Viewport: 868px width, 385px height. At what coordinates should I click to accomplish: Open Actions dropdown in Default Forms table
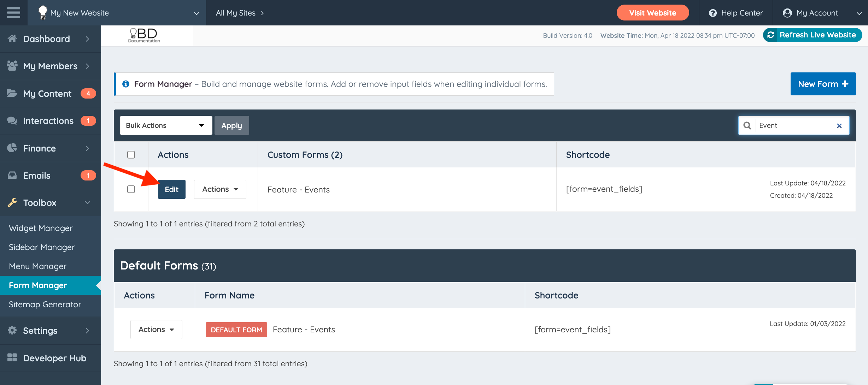[x=156, y=330]
